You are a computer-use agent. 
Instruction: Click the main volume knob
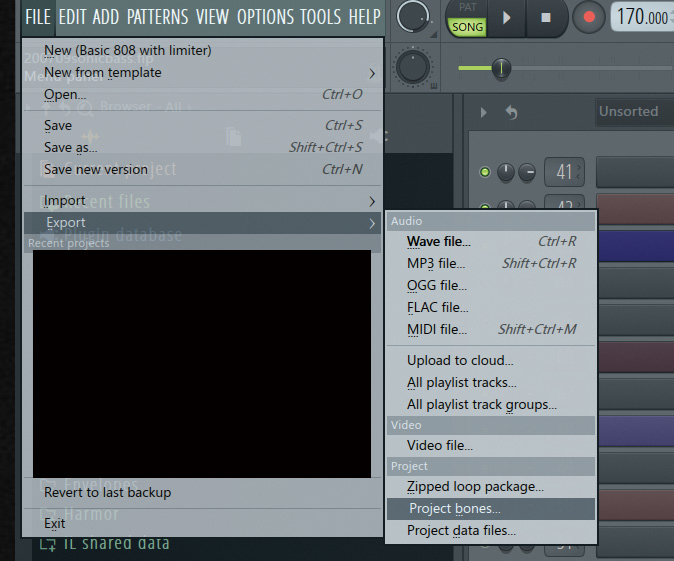[413, 17]
